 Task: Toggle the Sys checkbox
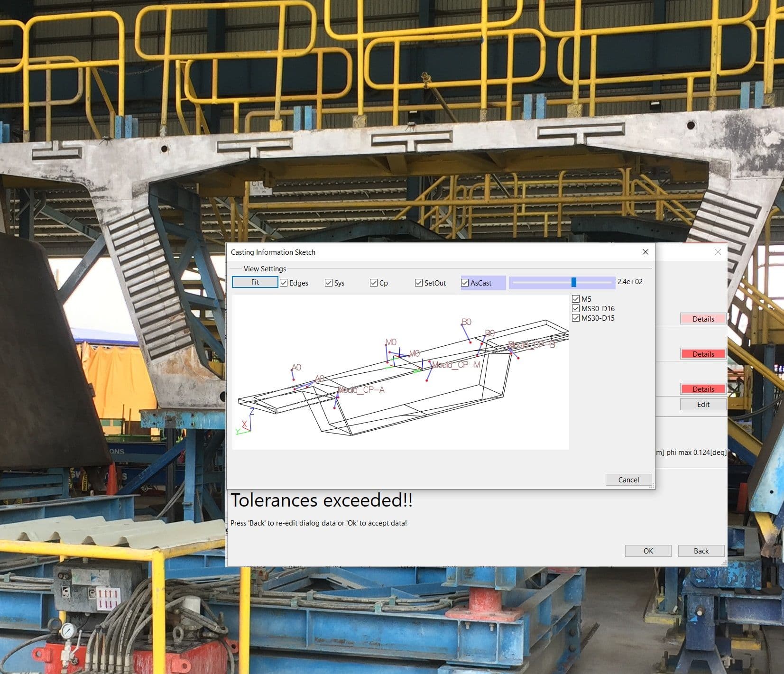329,282
